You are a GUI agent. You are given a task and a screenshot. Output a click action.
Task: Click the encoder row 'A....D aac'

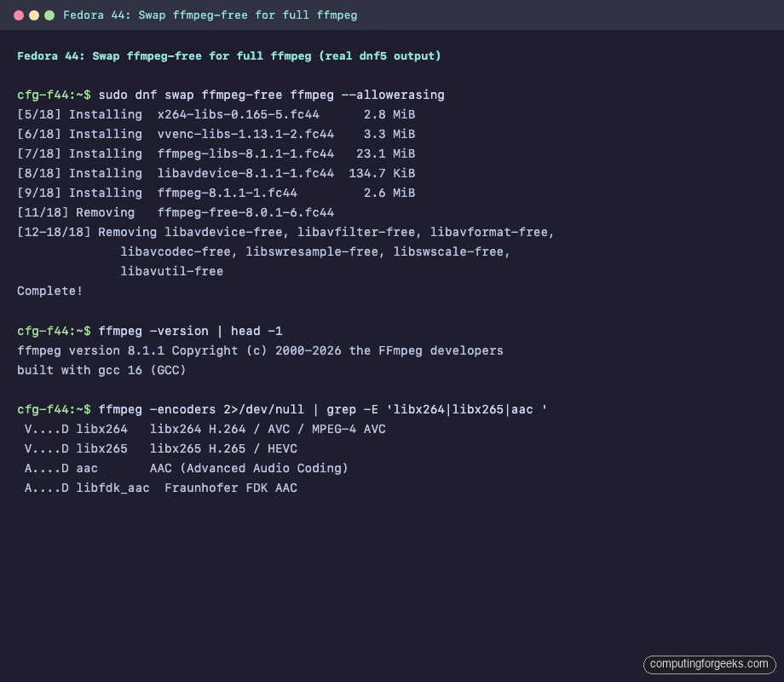[186, 468]
